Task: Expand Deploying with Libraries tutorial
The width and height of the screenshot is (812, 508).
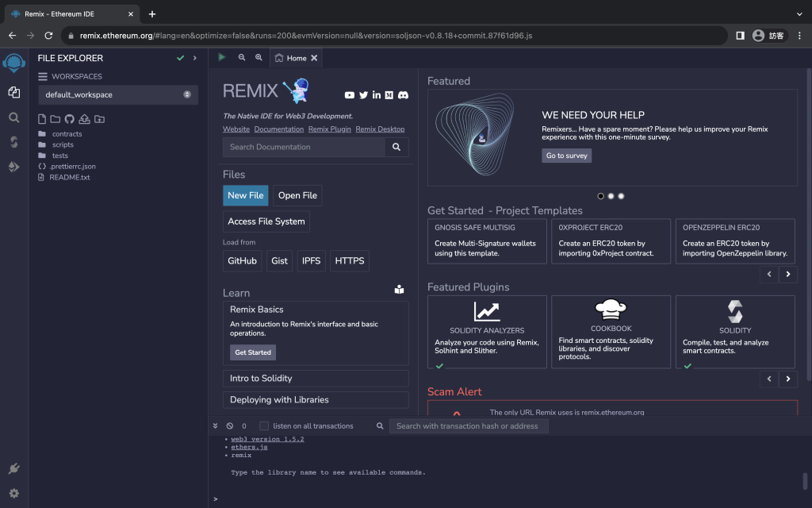Action: pos(316,400)
